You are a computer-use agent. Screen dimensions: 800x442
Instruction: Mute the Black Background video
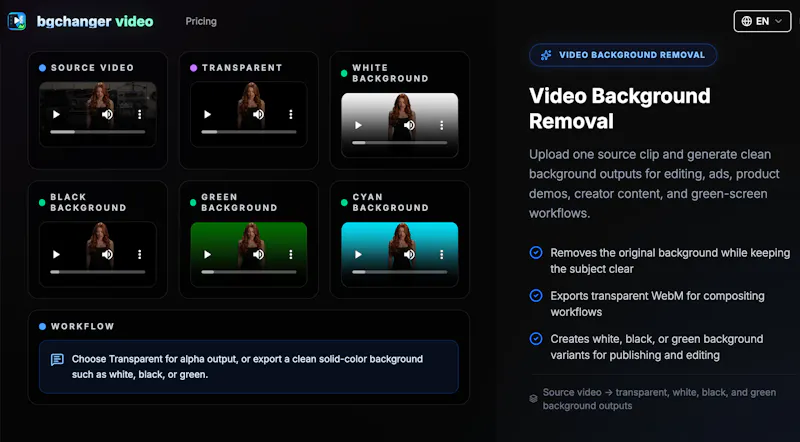click(x=107, y=254)
